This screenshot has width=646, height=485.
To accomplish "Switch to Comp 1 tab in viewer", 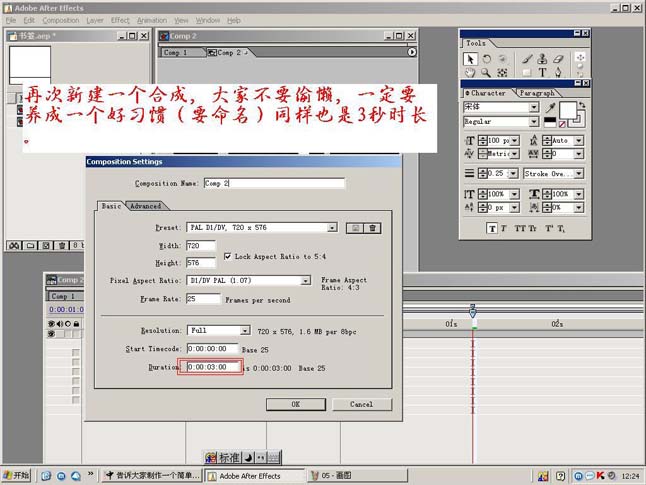I will coord(175,52).
